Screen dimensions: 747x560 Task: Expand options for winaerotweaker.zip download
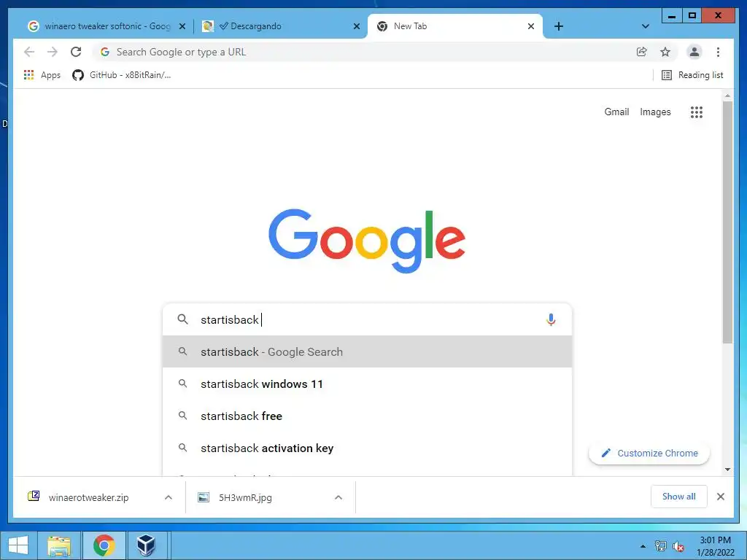point(169,497)
